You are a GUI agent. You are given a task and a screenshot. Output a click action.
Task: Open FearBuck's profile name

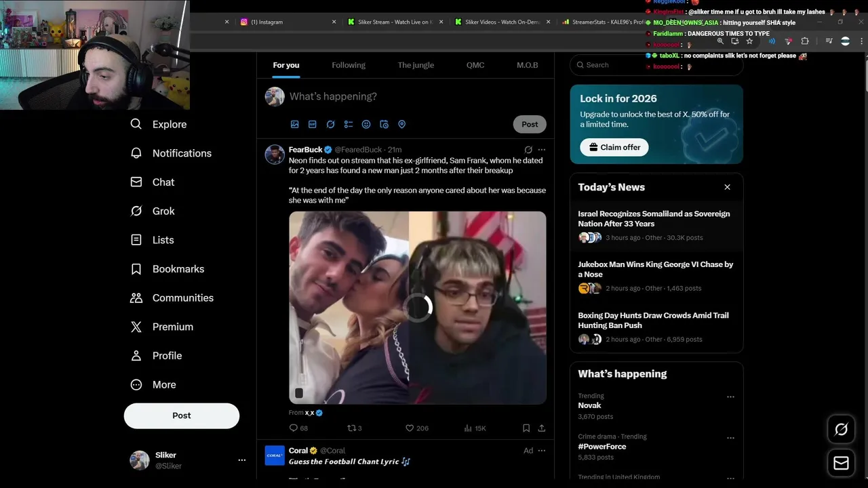click(306, 150)
